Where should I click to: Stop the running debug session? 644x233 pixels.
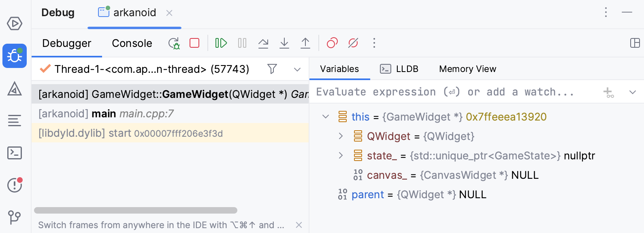pyautogui.click(x=194, y=43)
